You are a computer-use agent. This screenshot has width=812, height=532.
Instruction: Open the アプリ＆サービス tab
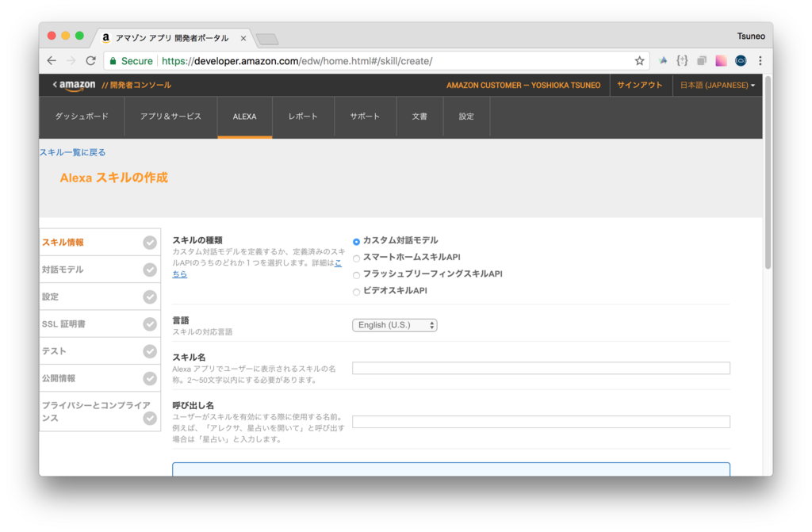(171, 117)
